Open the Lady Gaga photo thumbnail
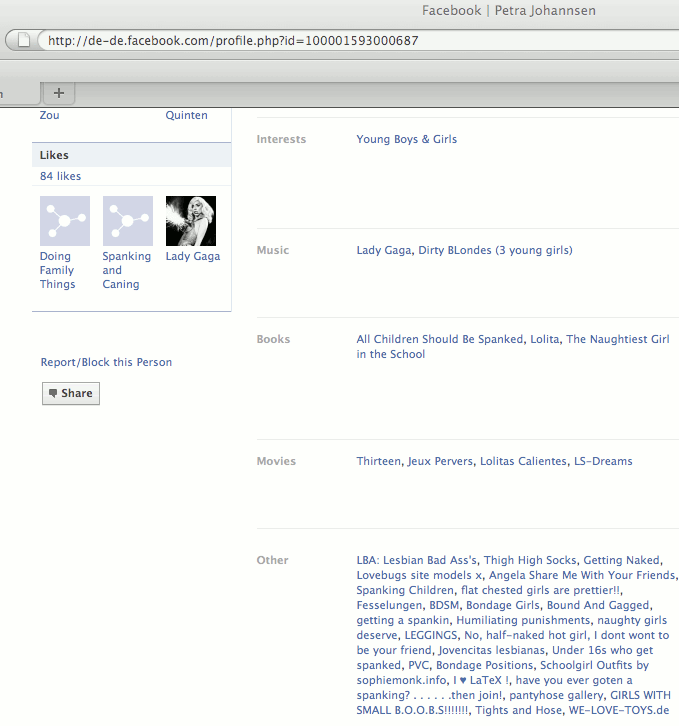Image resolution: width=679 pixels, height=726 pixels. pyautogui.click(x=191, y=221)
